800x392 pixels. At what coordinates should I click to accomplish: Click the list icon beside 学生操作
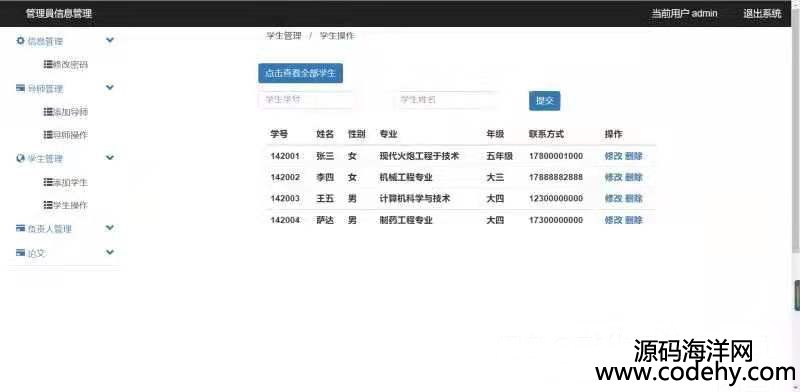coord(48,205)
